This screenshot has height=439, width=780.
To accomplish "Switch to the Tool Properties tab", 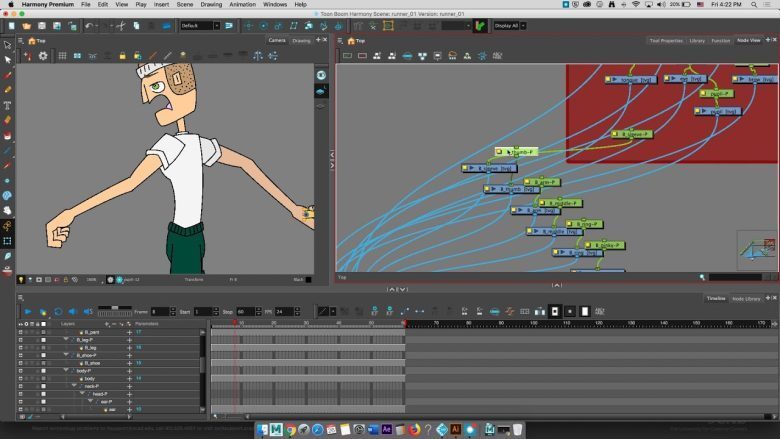I will point(666,40).
